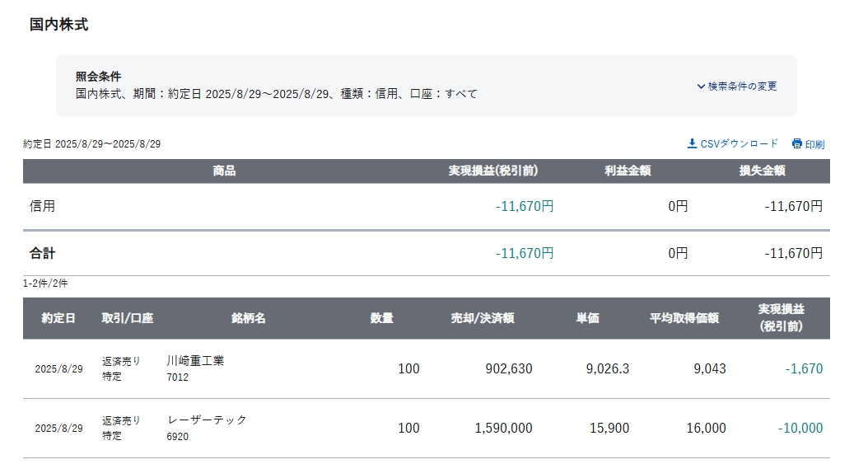Click the 合計 row's -11,670円 realized profit/loss

pyautogui.click(x=525, y=253)
